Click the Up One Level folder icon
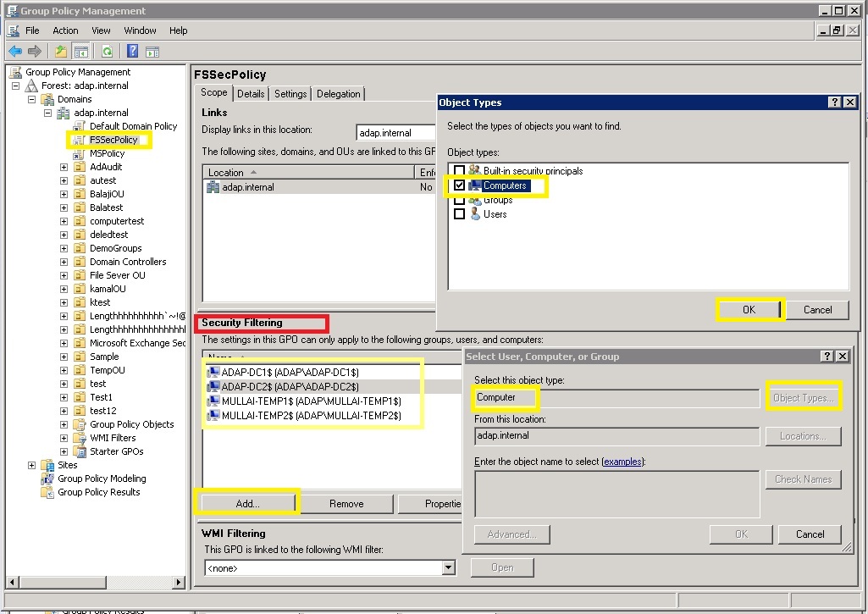The height and width of the screenshot is (614, 868). coord(59,51)
